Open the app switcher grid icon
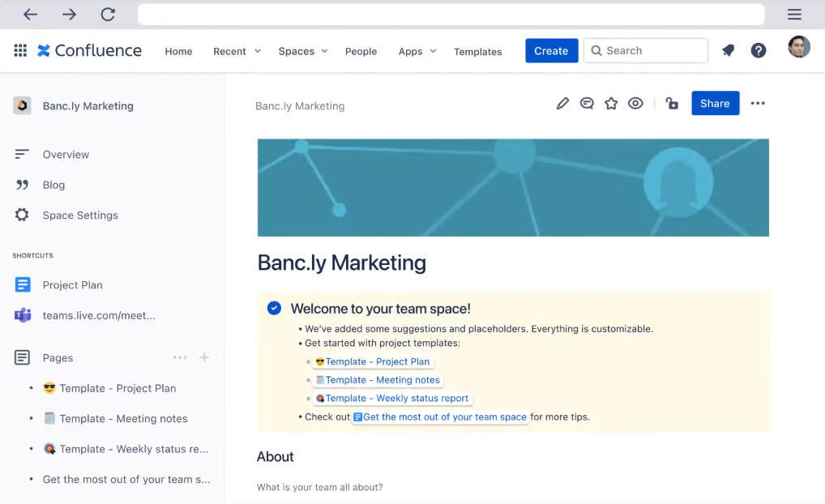The width and height of the screenshot is (825, 504). click(20, 50)
